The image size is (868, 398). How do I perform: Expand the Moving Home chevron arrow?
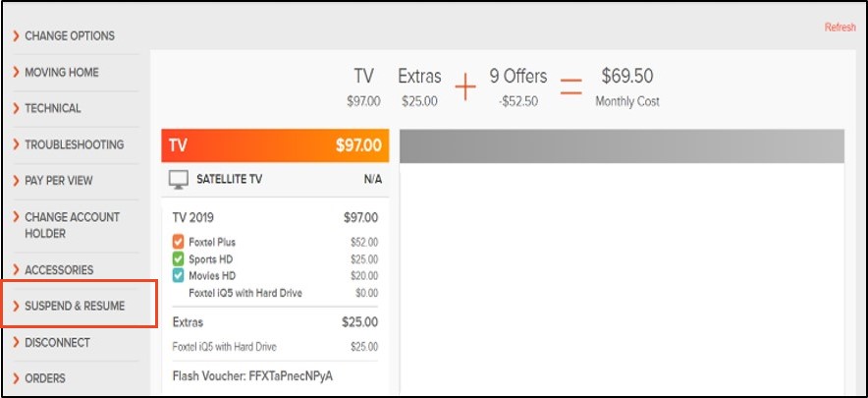point(16,73)
